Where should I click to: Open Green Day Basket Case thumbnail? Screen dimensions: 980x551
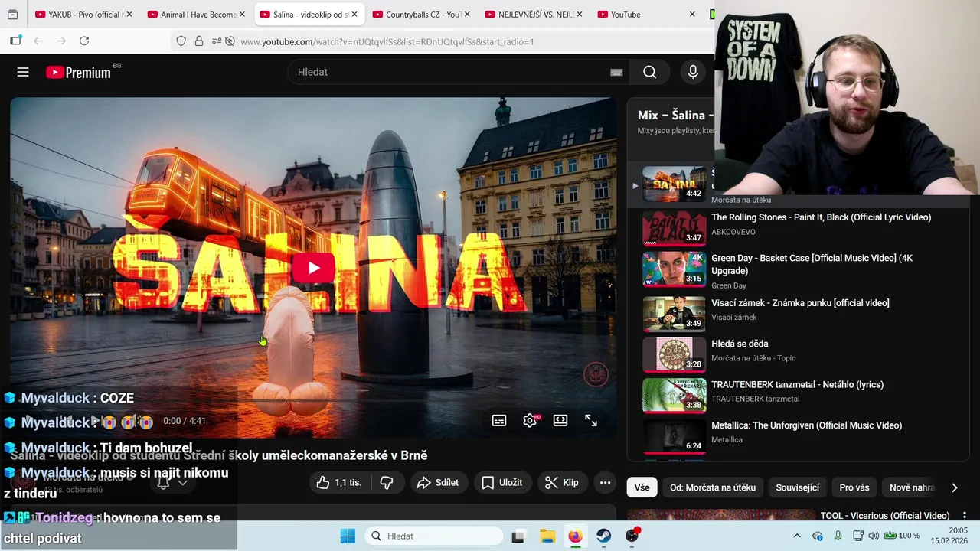[x=674, y=269]
